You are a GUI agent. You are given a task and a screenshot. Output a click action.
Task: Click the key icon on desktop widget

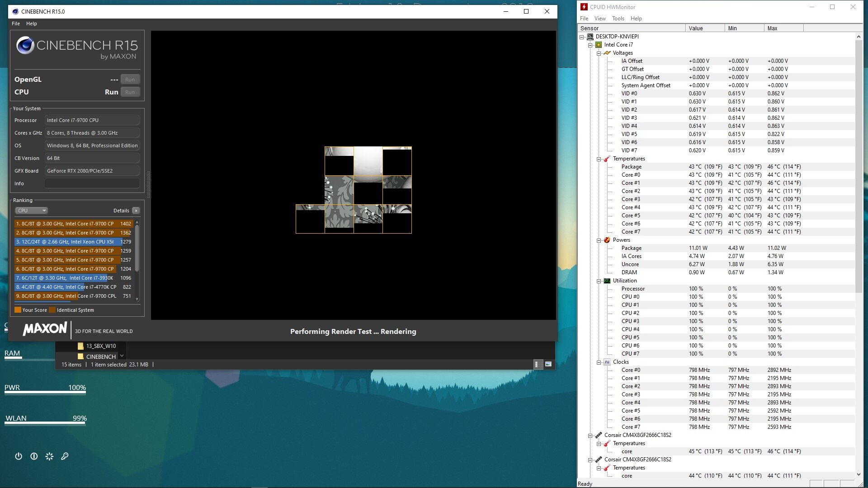click(x=65, y=456)
